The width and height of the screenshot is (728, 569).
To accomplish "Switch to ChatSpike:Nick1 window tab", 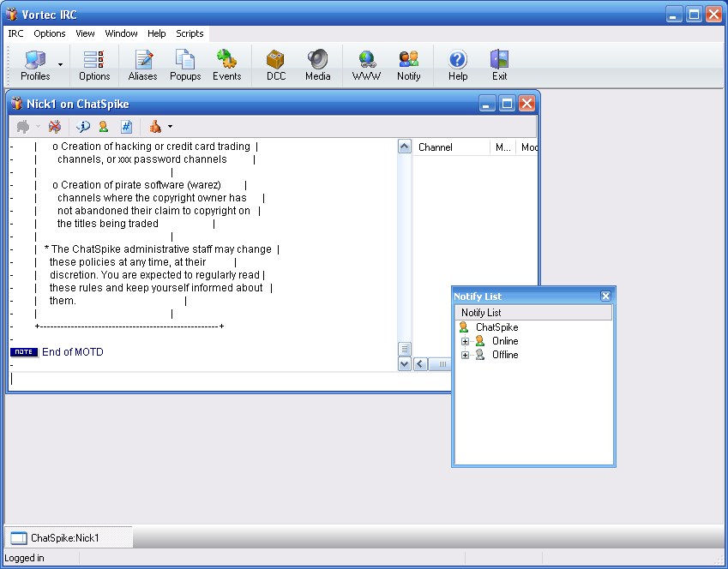I will pyautogui.click(x=69, y=538).
